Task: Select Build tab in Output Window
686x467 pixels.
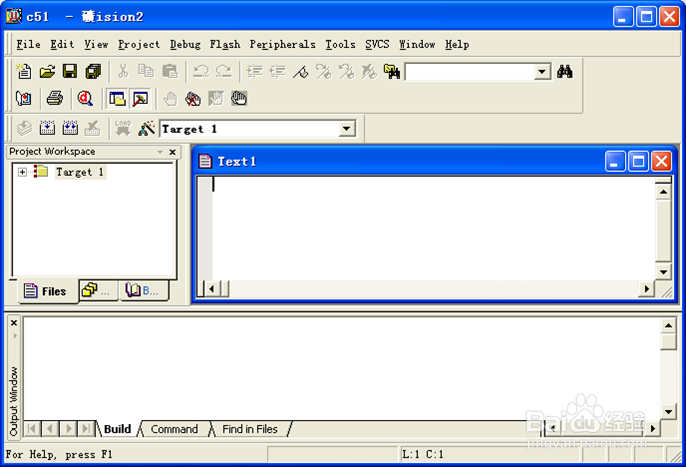Action: point(118,429)
